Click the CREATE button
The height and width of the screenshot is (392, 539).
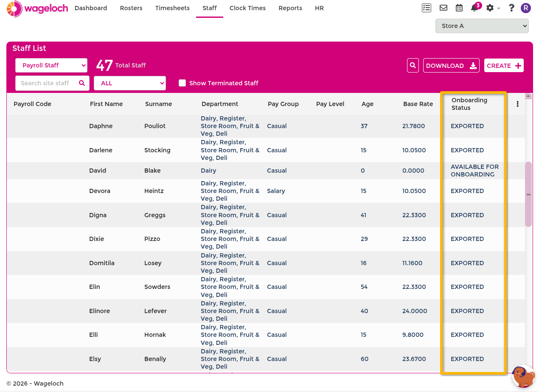click(504, 65)
